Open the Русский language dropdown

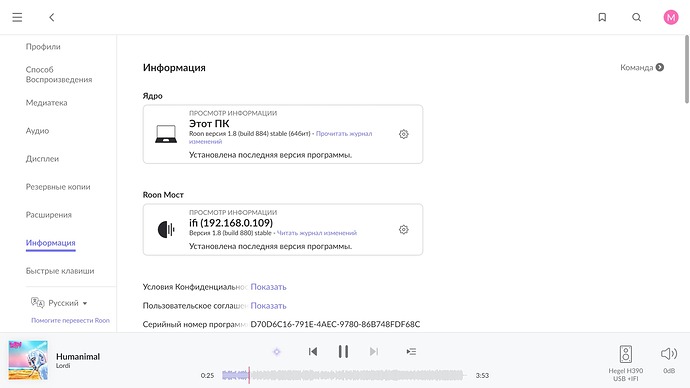click(x=68, y=303)
